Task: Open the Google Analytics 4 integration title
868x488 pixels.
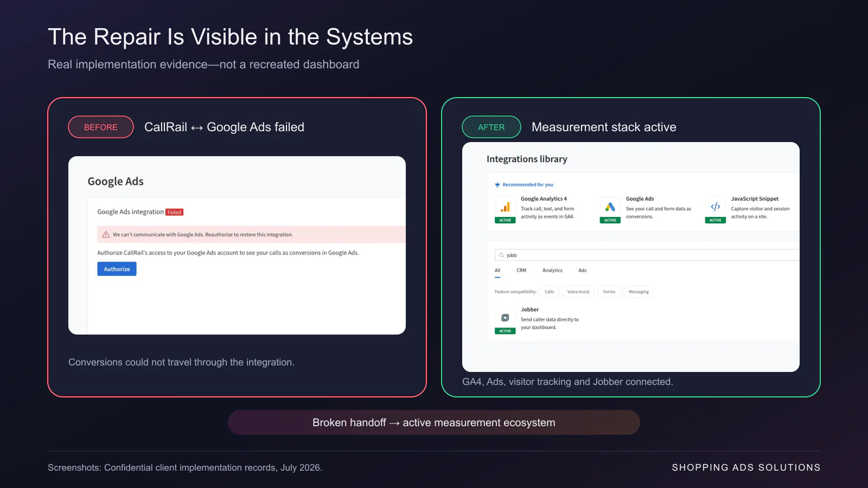Action: (x=544, y=199)
